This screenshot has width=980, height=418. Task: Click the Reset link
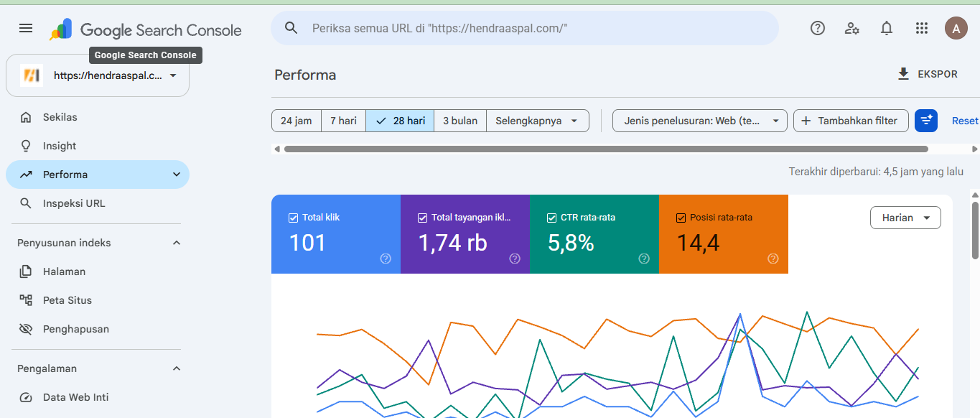(x=965, y=121)
